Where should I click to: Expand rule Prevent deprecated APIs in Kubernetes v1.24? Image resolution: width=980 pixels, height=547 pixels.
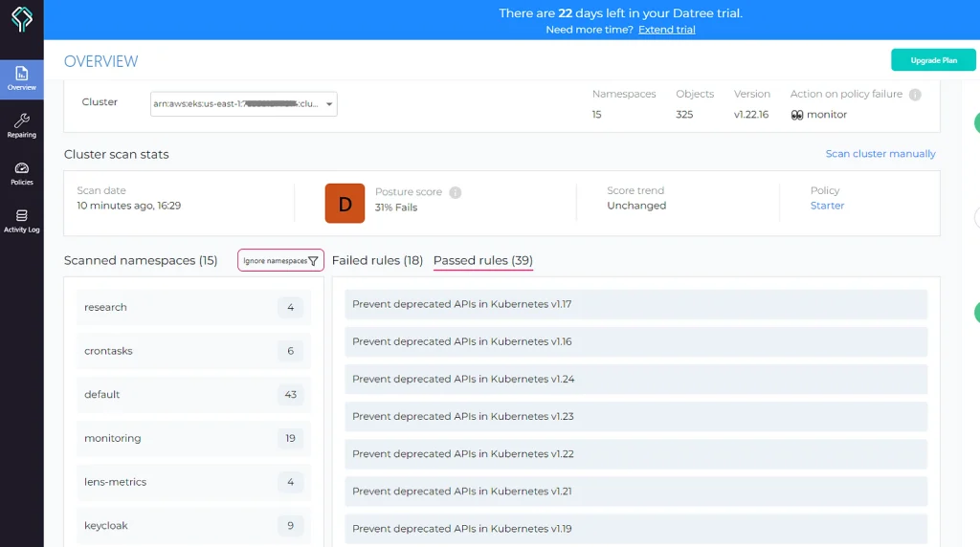(635, 379)
